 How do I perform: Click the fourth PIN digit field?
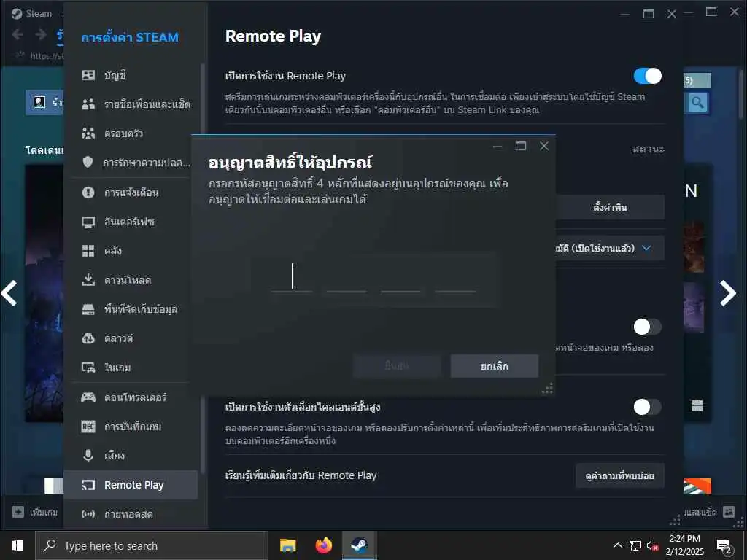[455, 277]
